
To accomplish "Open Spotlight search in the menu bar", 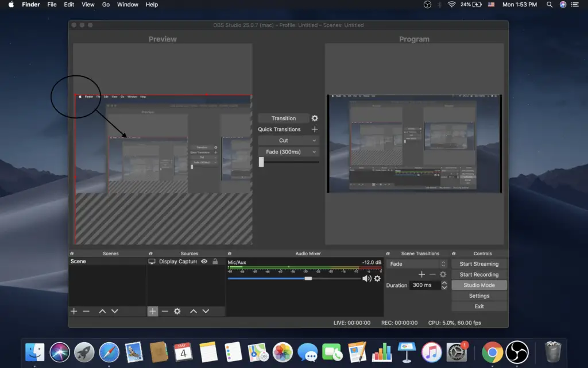I will 550,5.
